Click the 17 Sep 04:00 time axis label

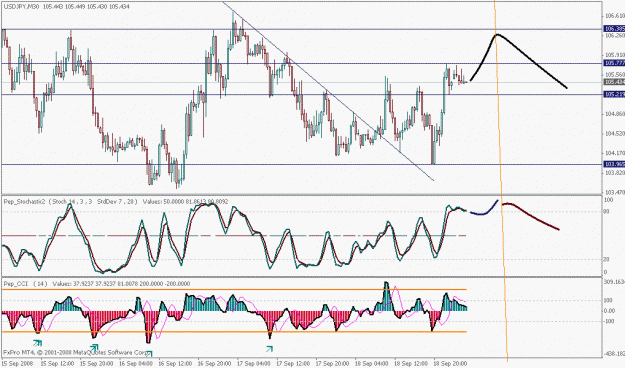tap(253, 364)
